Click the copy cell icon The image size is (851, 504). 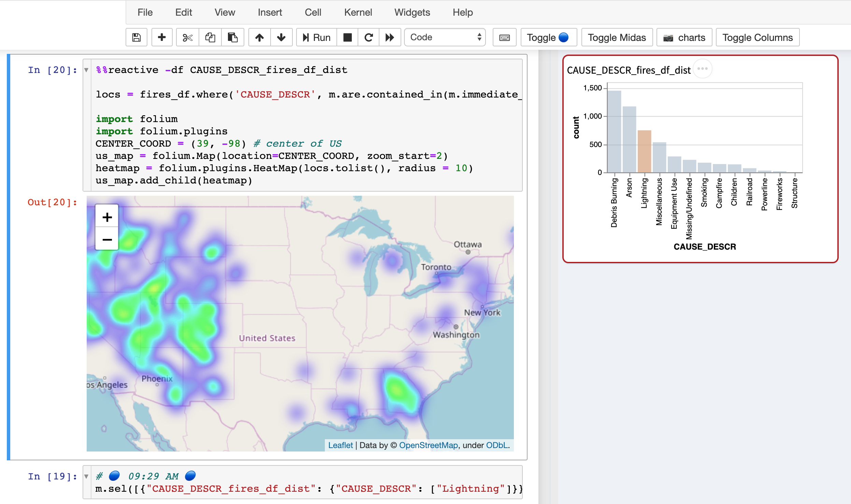click(211, 36)
